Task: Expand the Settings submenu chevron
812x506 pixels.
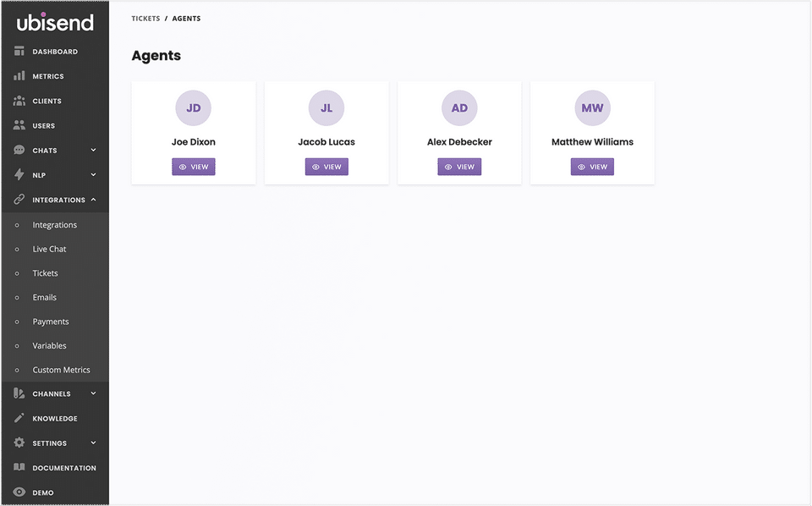Action: coord(93,443)
